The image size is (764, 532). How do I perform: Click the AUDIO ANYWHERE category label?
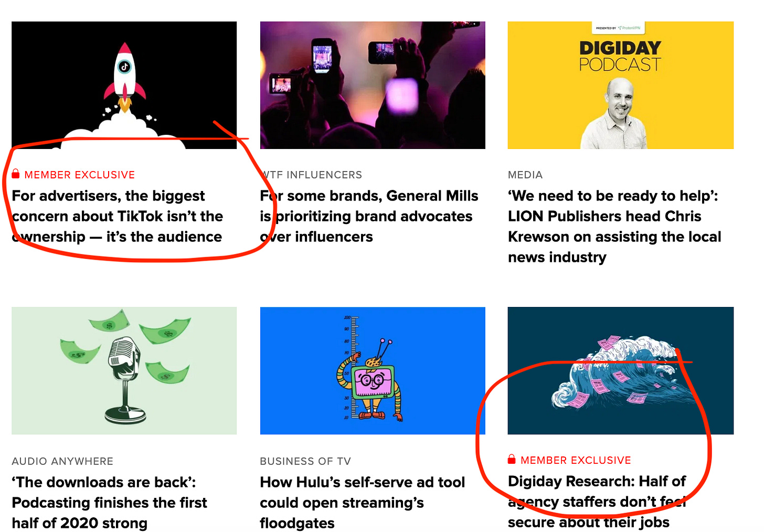tap(62, 461)
